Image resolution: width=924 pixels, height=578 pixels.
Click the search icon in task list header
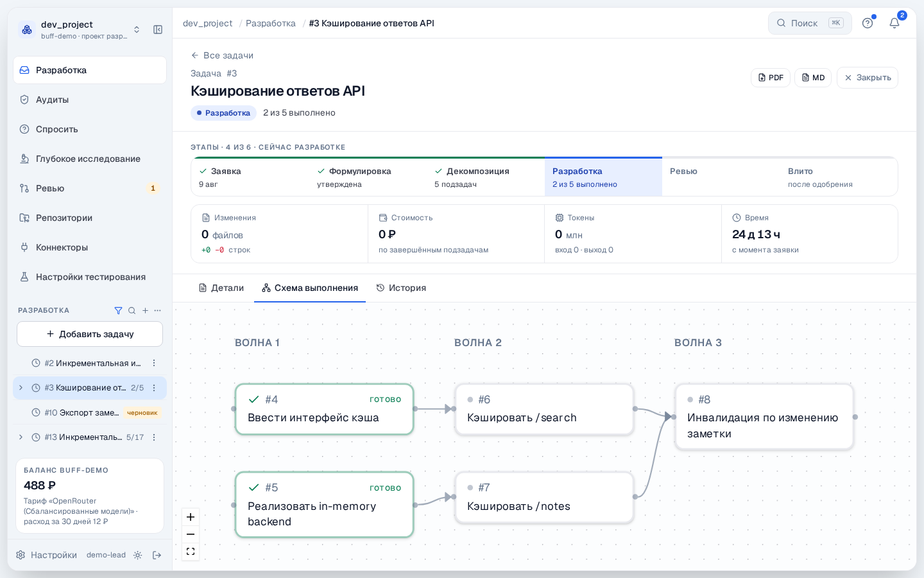(x=132, y=310)
